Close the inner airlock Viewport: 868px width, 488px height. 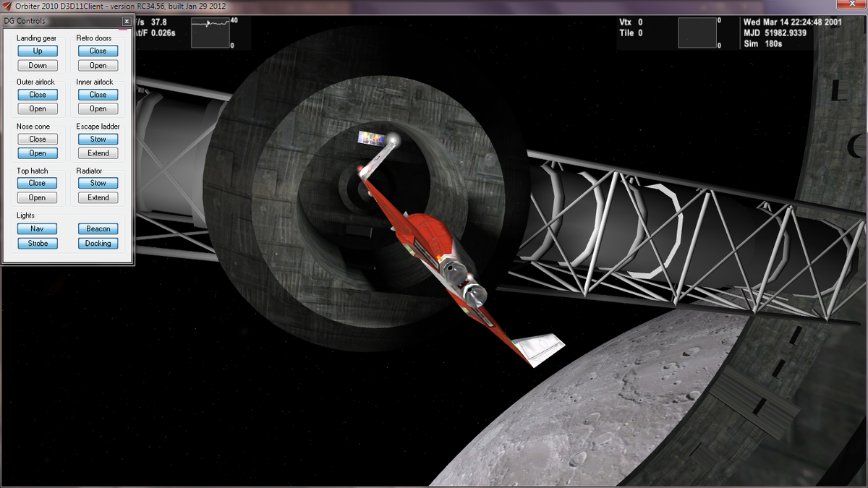pyautogui.click(x=98, y=95)
